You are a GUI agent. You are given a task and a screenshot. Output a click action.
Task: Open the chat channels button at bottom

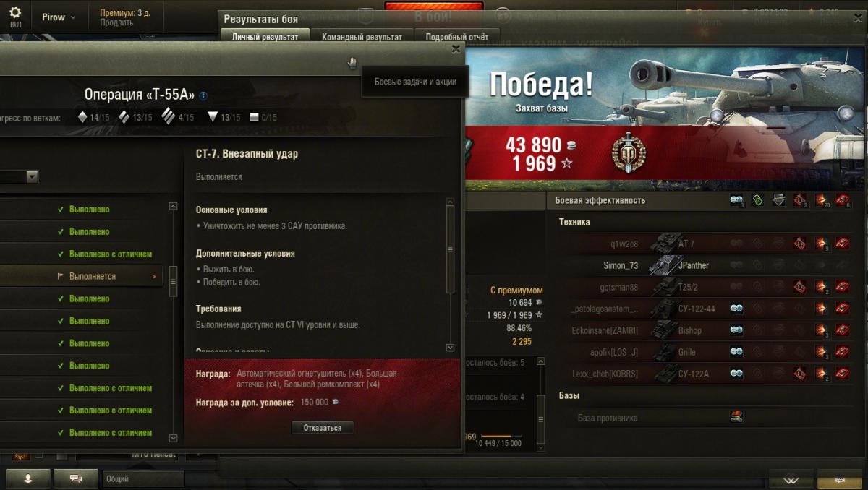pyautogui.click(x=77, y=478)
